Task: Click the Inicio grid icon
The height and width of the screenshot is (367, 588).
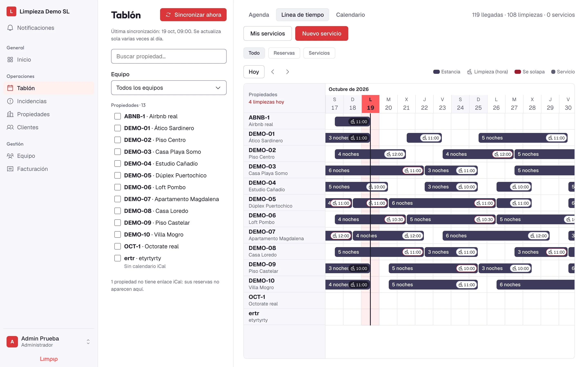Action: pos(10,60)
